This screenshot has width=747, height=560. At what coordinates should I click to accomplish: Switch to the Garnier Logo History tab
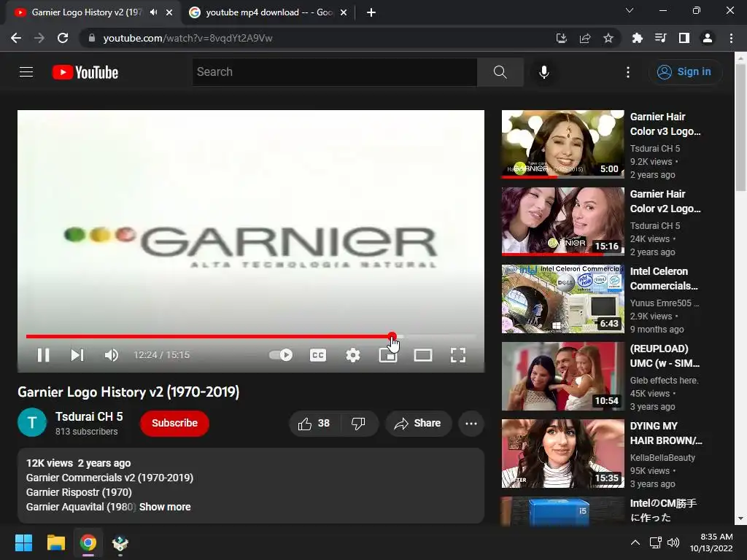pos(87,12)
